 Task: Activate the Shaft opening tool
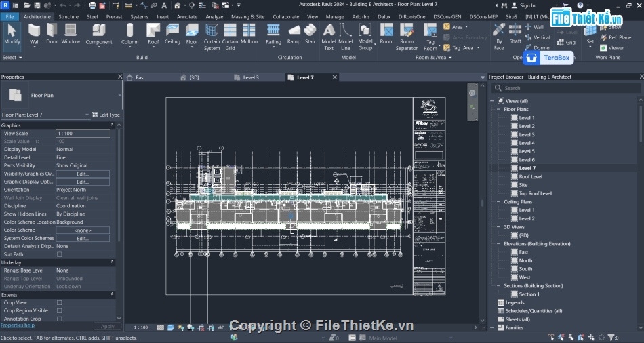pos(515,35)
